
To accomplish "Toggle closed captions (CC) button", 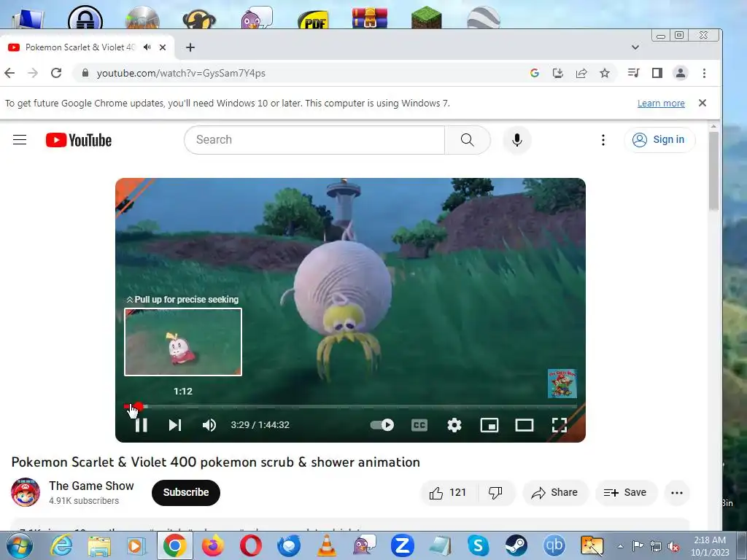I will (x=419, y=425).
